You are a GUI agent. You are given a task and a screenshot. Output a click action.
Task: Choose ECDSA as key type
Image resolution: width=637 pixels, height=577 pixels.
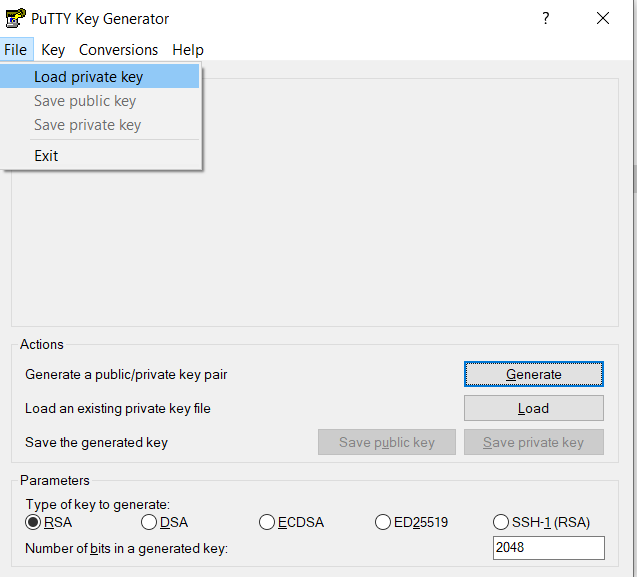click(267, 522)
